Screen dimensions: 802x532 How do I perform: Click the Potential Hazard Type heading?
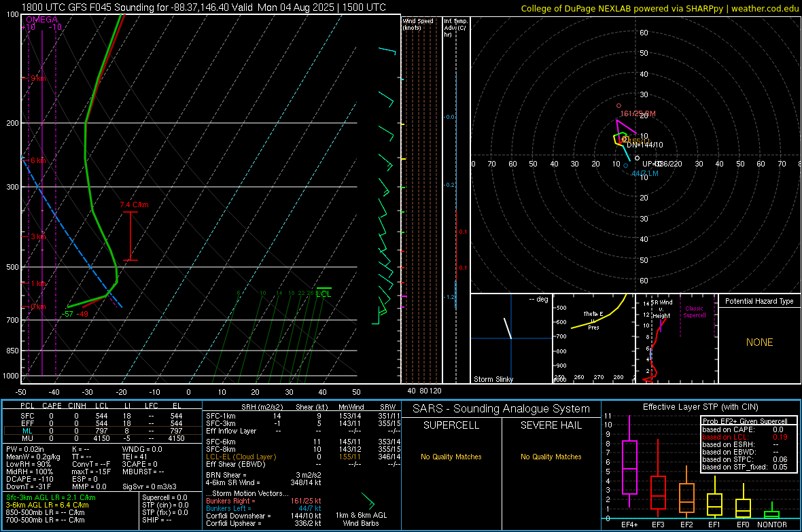tap(760, 301)
